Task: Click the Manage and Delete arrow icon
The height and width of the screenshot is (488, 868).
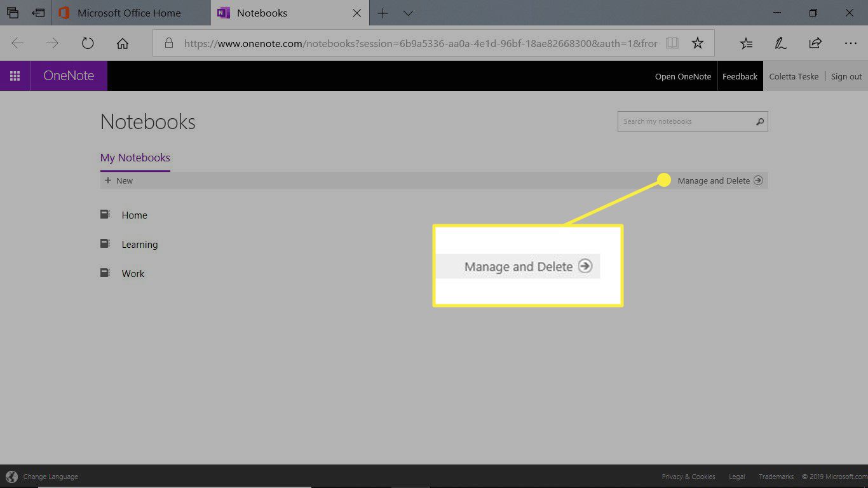Action: (758, 180)
